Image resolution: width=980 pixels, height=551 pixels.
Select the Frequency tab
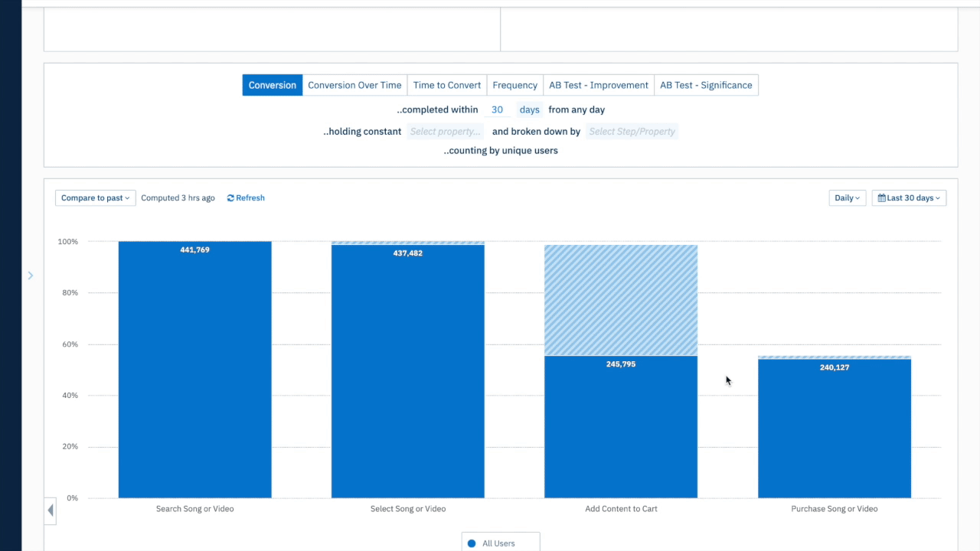point(514,85)
